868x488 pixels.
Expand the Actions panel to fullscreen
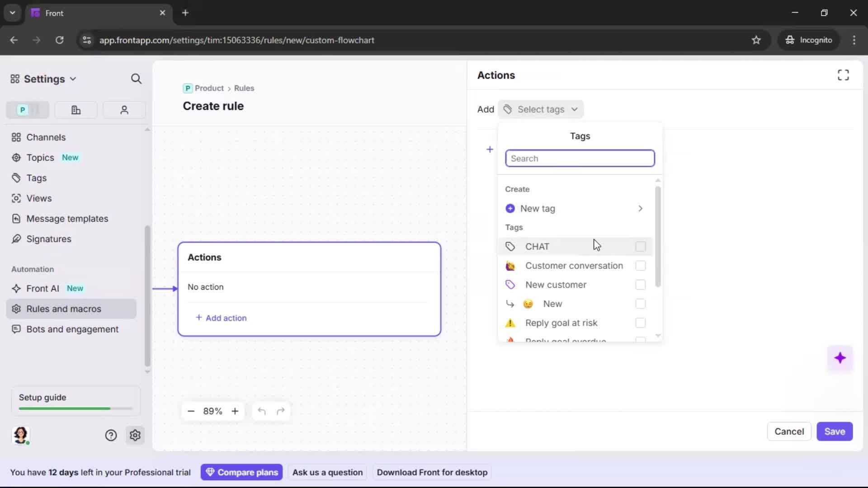843,75
